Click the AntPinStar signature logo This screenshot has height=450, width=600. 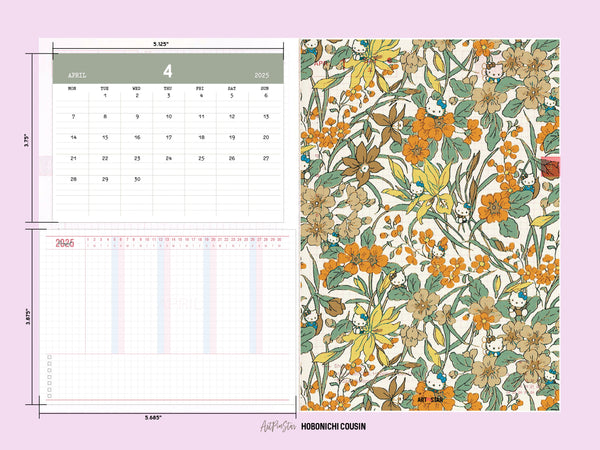(280, 426)
